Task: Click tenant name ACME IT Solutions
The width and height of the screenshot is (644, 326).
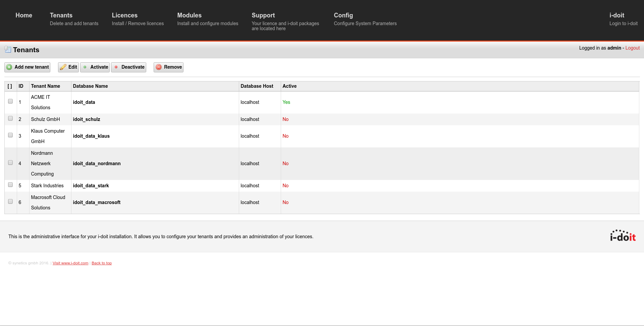Action: 41,102
